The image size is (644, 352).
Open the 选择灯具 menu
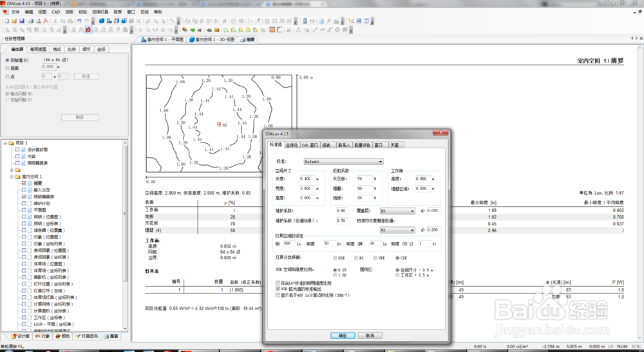point(100,12)
